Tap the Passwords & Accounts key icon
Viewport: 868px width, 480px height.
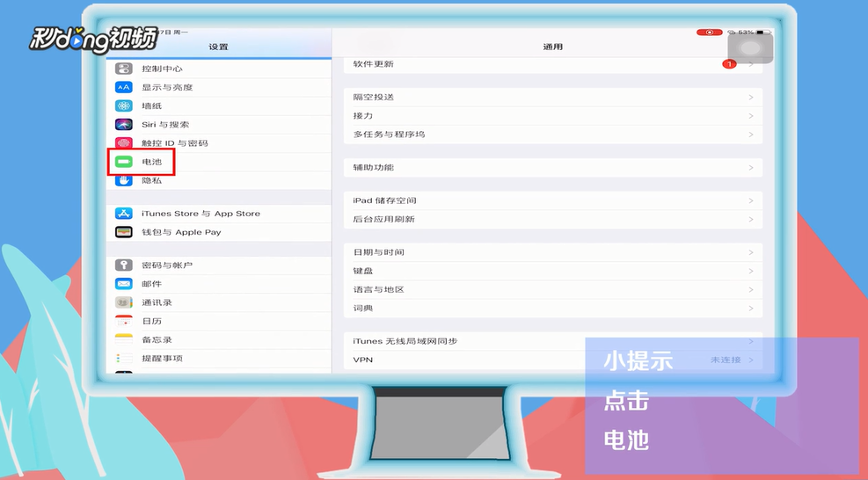click(123, 265)
